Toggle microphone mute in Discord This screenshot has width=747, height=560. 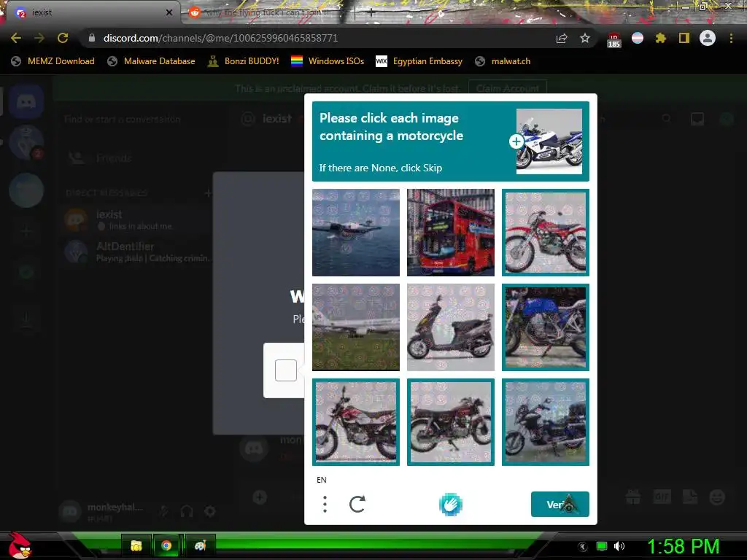(164, 511)
